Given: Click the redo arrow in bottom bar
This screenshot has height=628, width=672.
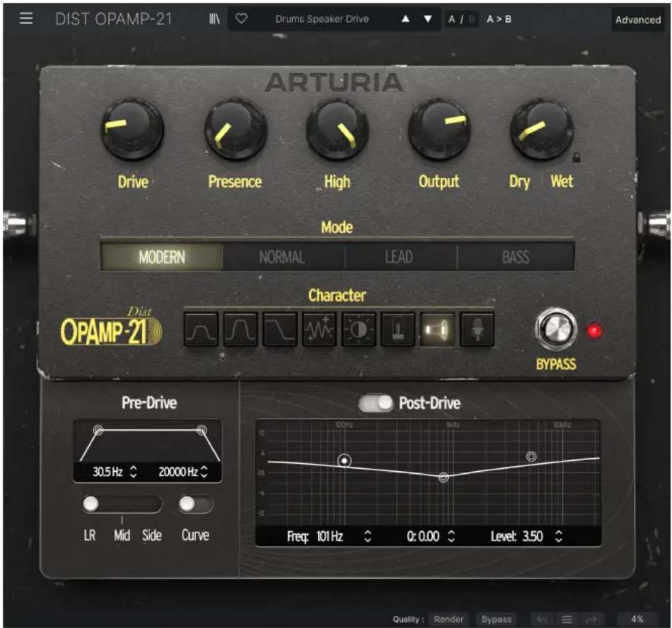Looking at the screenshot, I should coord(591,619).
